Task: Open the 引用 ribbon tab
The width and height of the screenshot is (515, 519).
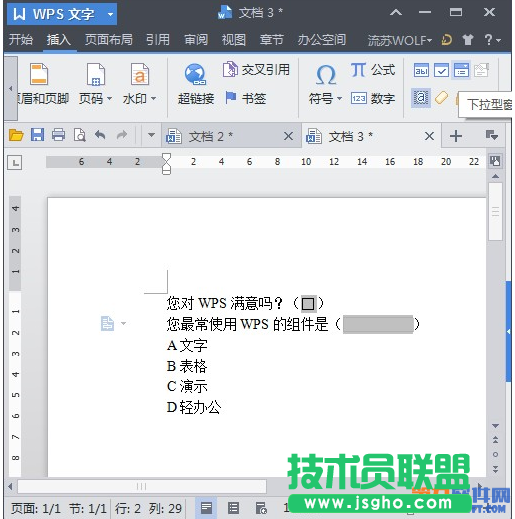Action: pyautogui.click(x=158, y=40)
